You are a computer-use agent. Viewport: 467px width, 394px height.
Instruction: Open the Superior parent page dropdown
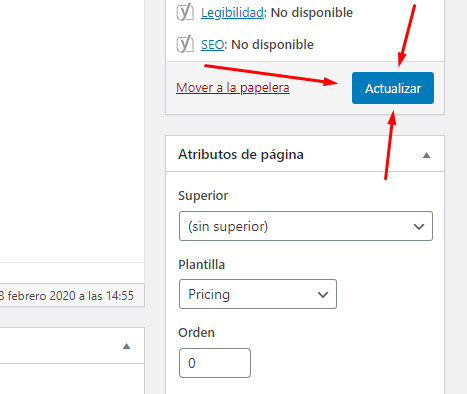click(x=306, y=226)
